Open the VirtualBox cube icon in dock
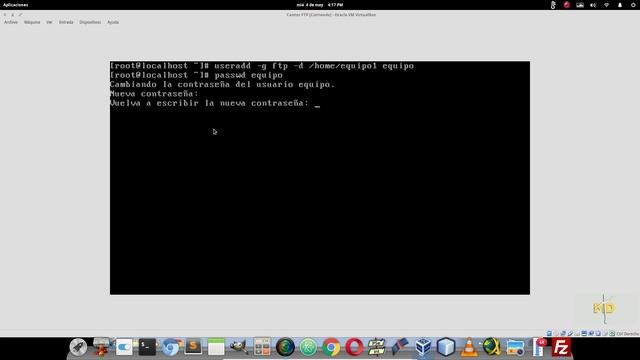The image size is (640, 360). (423, 347)
